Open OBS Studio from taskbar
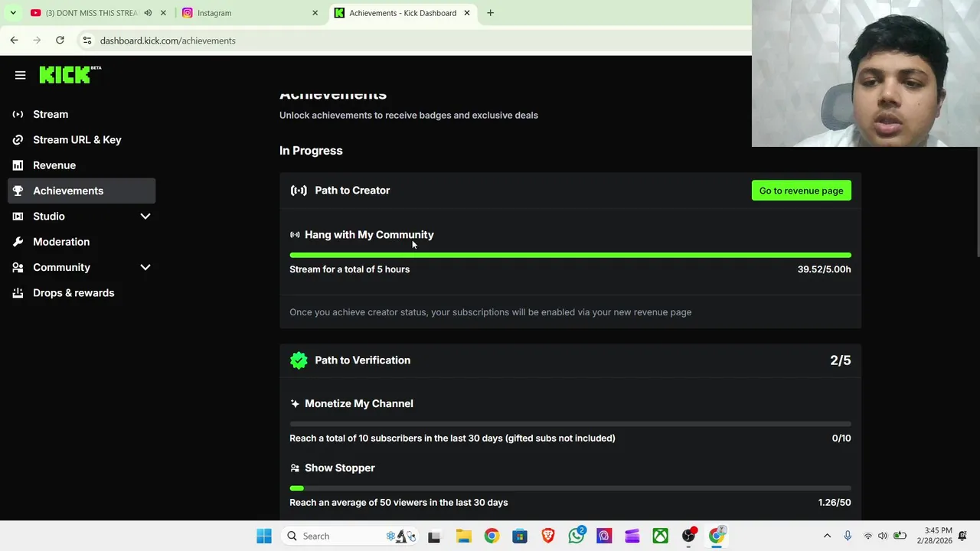Viewport: 980px width, 551px height. [688, 536]
